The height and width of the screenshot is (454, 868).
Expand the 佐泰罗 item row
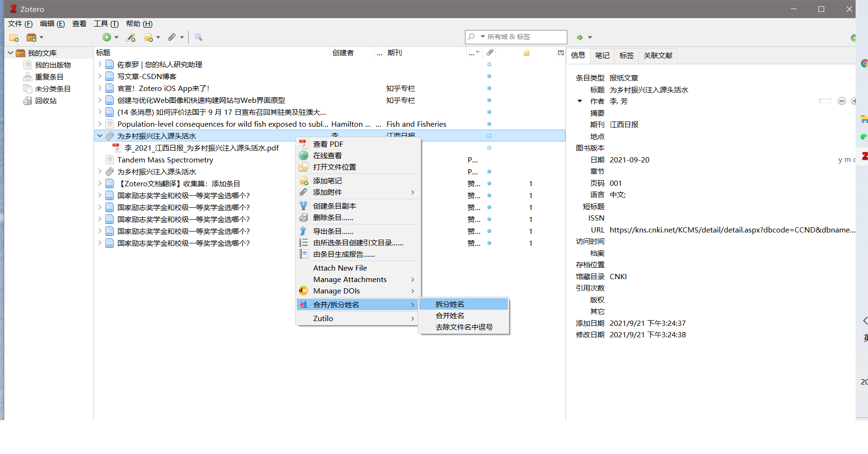100,64
